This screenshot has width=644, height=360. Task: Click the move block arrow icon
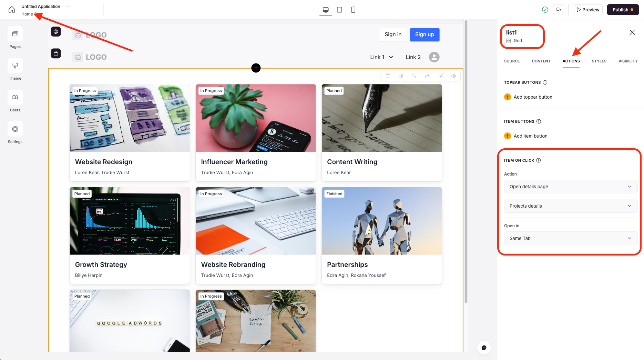pos(427,76)
